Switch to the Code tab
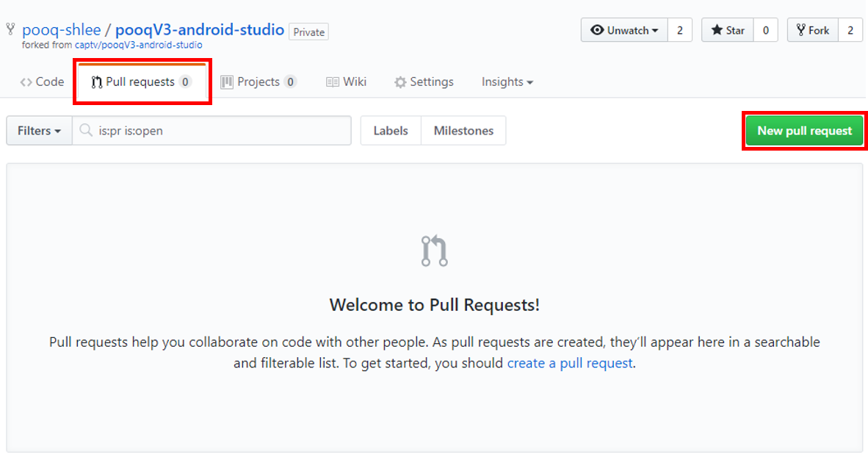Image resolution: width=868 pixels, height=457 pixels. pyautogui.click(x=42, y=82)
